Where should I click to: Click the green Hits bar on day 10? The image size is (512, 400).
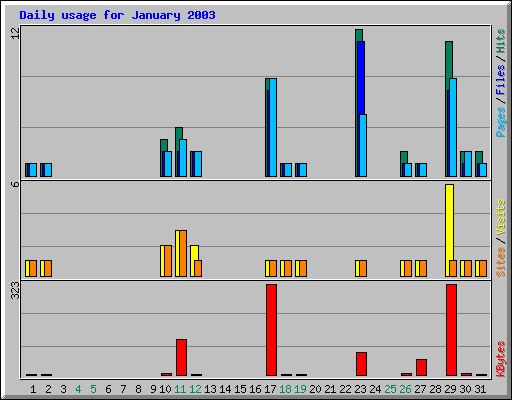point(164,145)
